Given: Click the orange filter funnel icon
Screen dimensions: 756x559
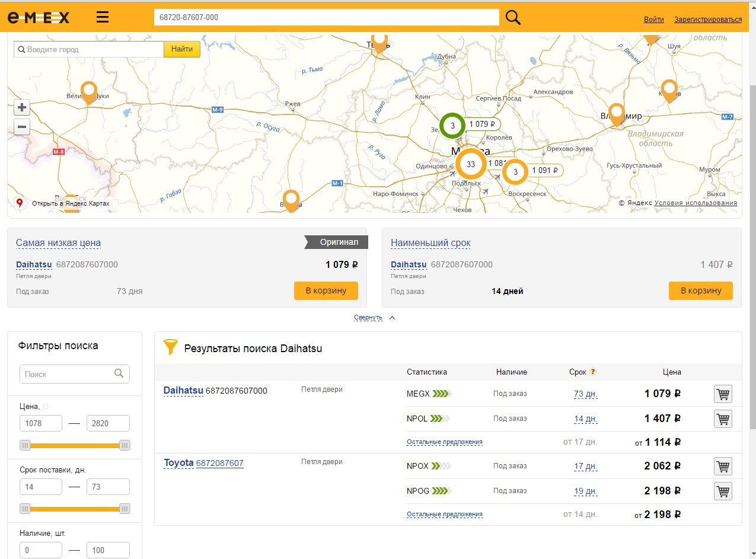Looking at the screenshot, I should pyautogui.click(x=170, y=347).
